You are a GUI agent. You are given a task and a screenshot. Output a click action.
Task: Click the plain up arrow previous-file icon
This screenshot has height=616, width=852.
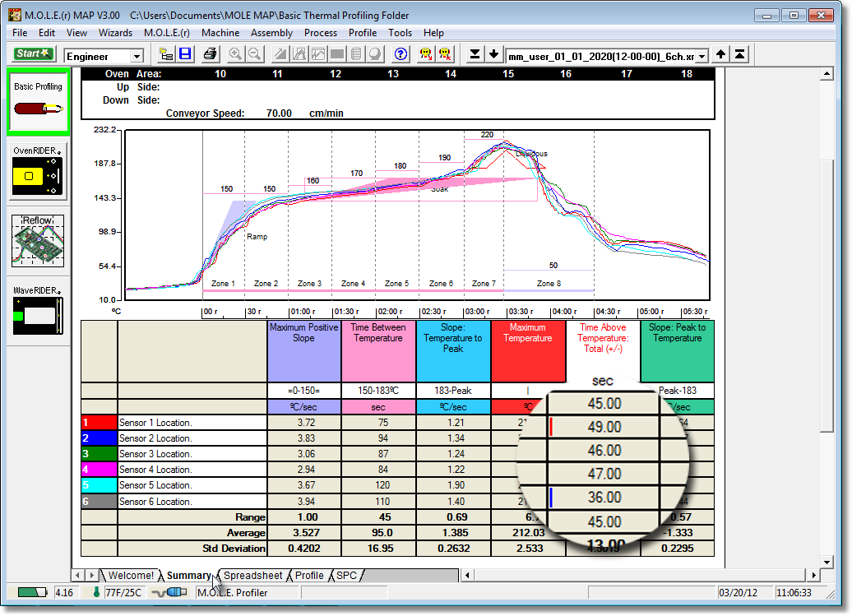click(x=720, y=54)
